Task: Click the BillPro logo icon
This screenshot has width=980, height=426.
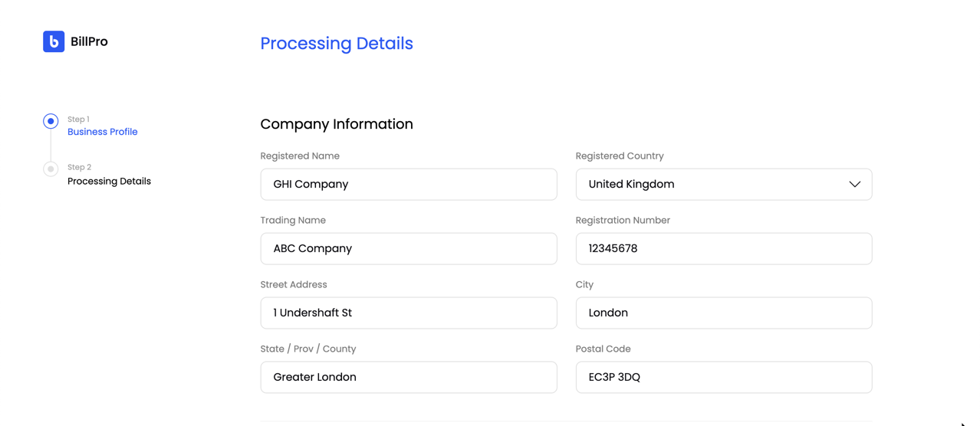Action: (x=54, y=41)
